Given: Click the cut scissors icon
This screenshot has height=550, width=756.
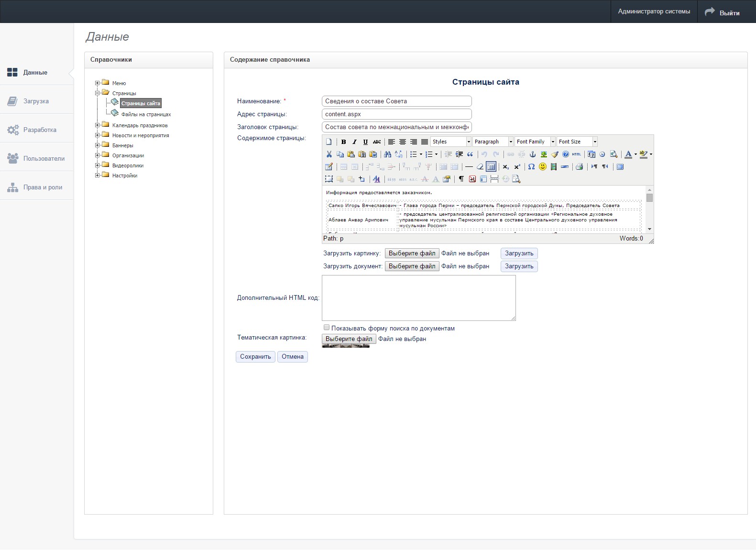Looking at the screenshot, I should (329, 154).
